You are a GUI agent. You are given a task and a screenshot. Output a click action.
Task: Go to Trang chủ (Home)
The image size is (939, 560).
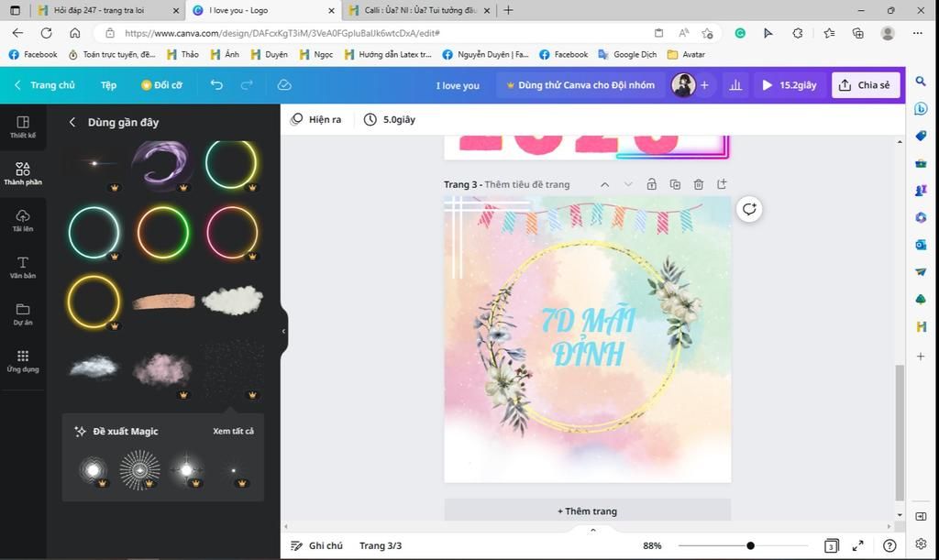[46, 85]
